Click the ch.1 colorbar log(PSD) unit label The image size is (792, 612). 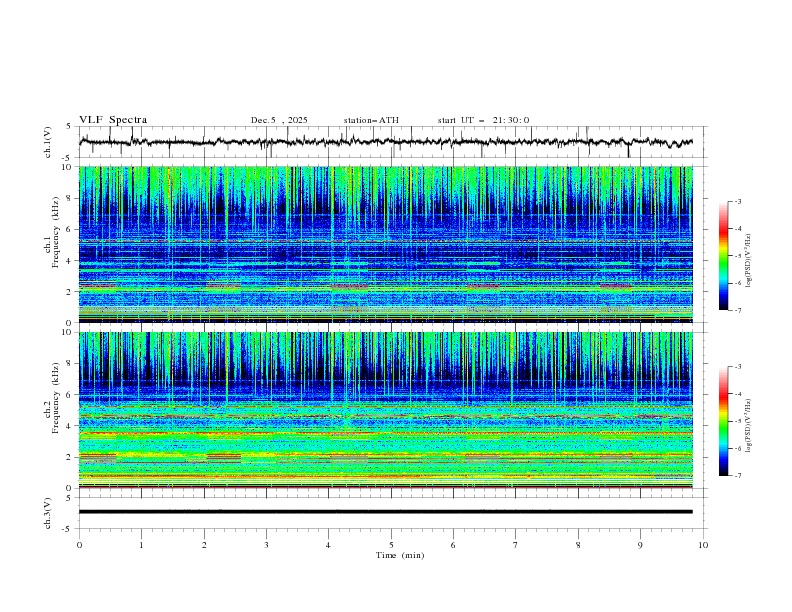point(749,261)
